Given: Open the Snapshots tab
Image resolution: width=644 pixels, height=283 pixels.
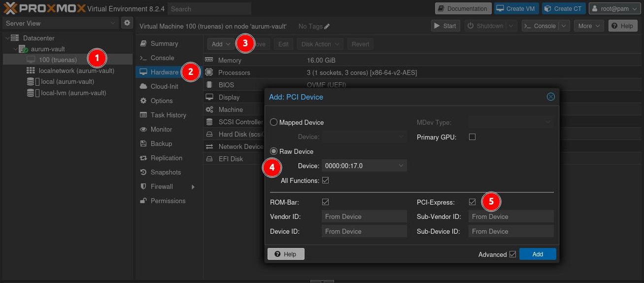Looking at the screenshot, I should [x=169, y=172].
